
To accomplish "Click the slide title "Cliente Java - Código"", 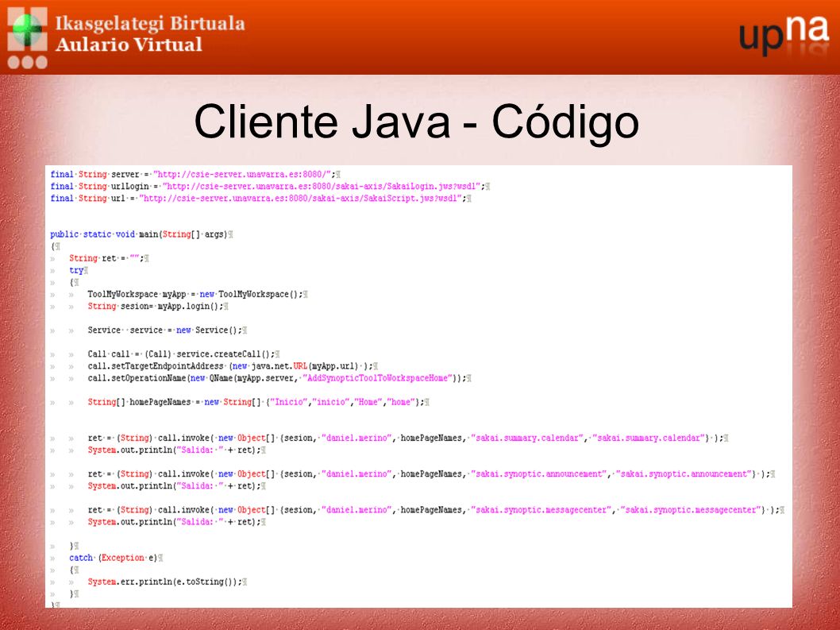I will point(416,122).
